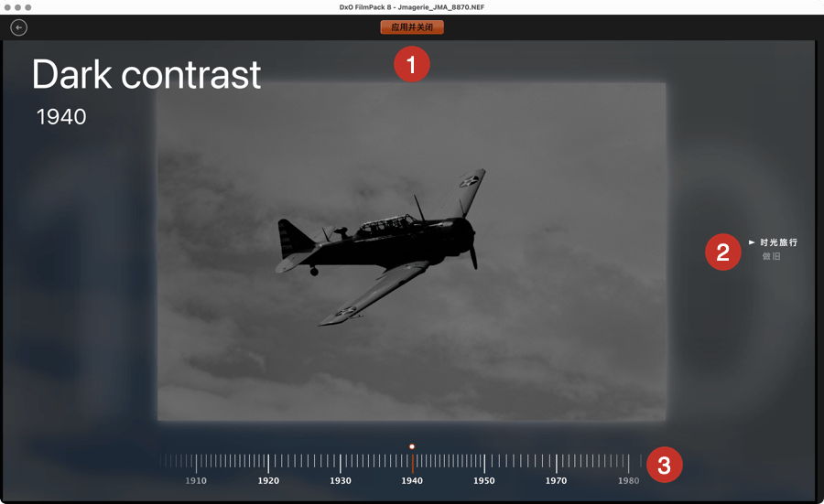Screen dimensions: 824x504
Task: Switch to the 做旧 mode
Action: [772, 257]
